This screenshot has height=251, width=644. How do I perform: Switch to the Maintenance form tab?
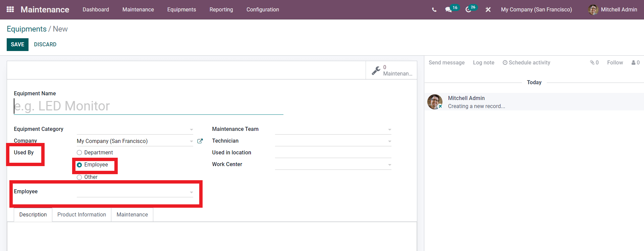tap(132, 215)
